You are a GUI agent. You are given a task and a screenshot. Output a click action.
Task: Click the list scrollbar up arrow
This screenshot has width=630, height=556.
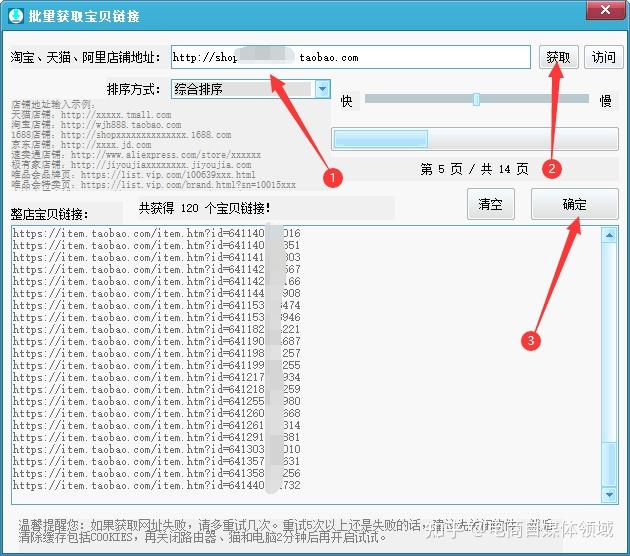[609, 235]
